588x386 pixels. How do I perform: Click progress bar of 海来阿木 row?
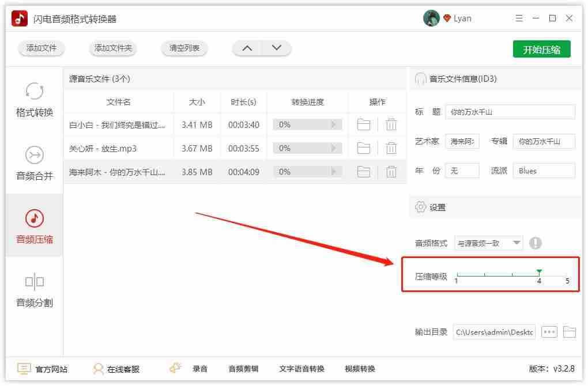[307, 172]
